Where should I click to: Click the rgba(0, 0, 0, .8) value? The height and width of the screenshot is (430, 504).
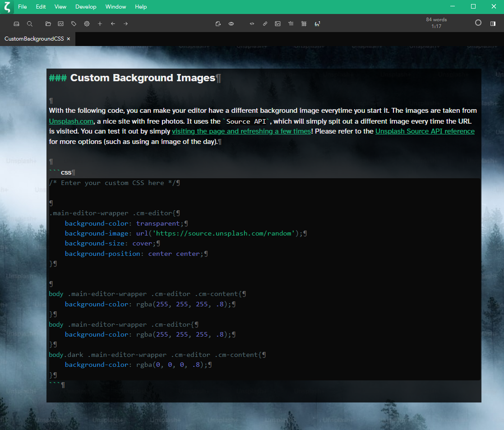click(x=170, y=365)
